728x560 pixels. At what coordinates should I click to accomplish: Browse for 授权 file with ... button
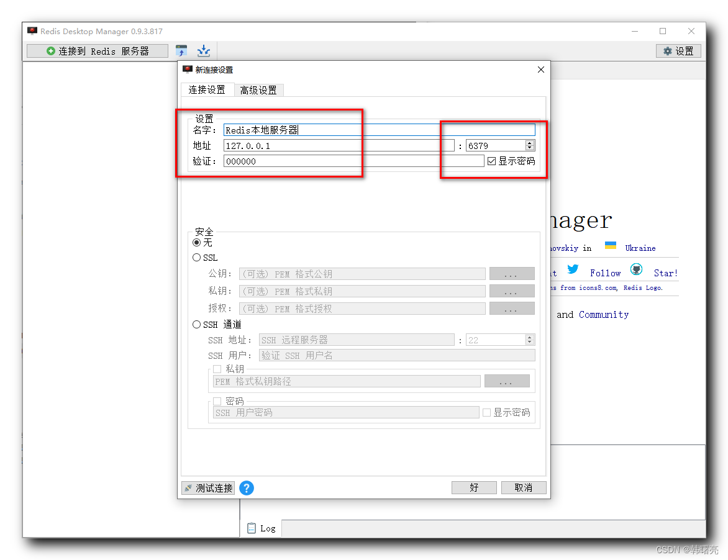512,309
